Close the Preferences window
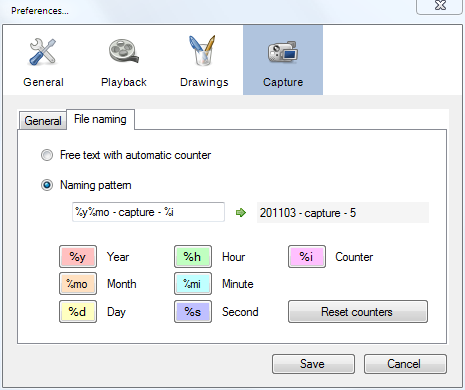This screenshot has width=465, height=390. click(x=440, y=6)
